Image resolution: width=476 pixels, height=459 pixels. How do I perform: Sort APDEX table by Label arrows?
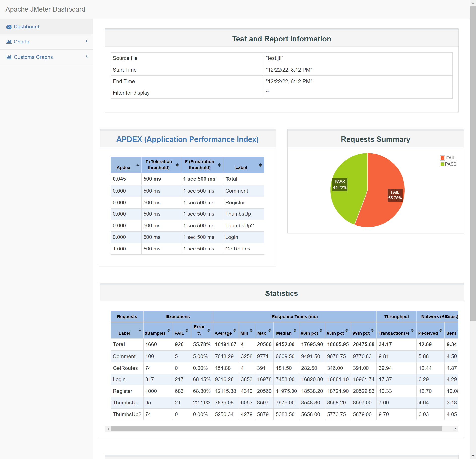pyautogui.click(x=260, y=165)
